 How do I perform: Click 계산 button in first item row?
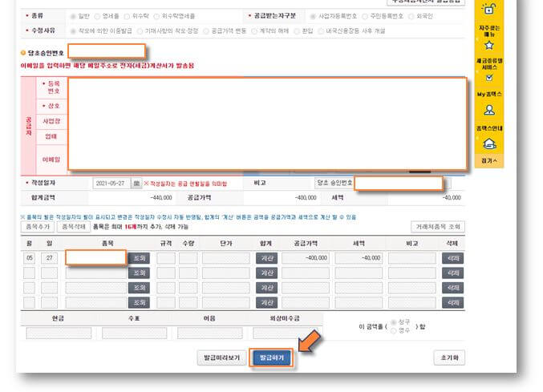point(266,258)
